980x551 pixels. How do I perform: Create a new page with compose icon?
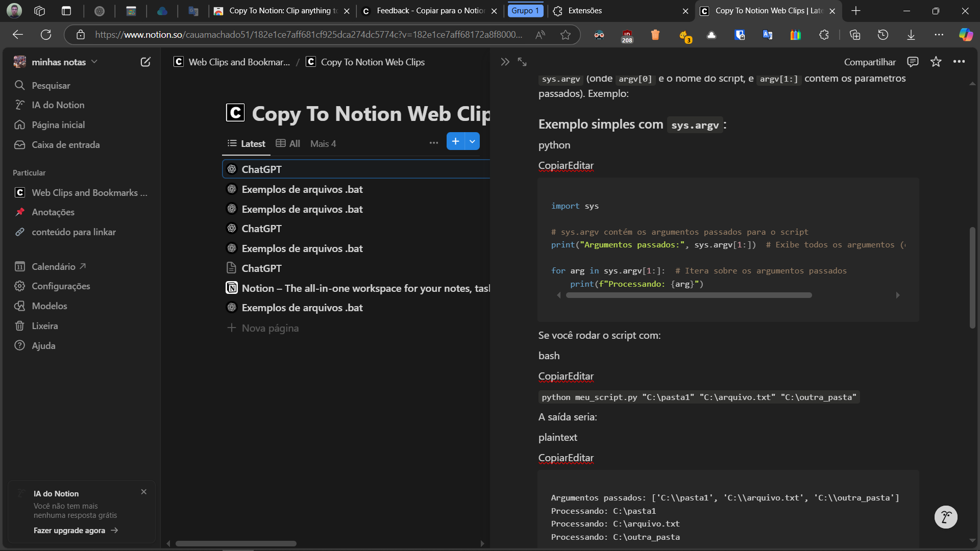click(x=145, y=62)
